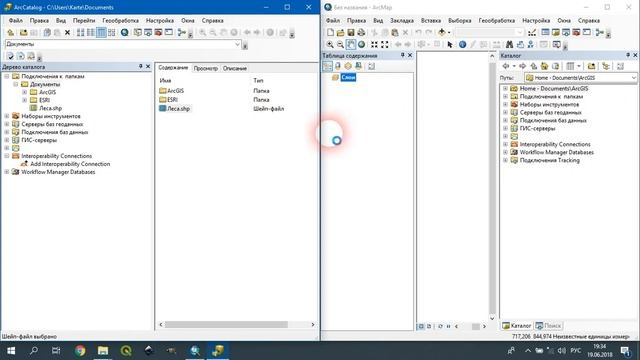Viewport: 640px width, 360px height.
Task: Toggle List By Source in table of contents
Action: (x=338, y=66)
